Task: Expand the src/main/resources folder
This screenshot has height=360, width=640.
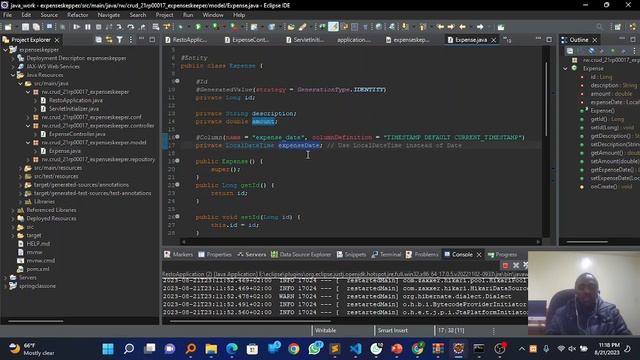Action: (x=20, y=168)
